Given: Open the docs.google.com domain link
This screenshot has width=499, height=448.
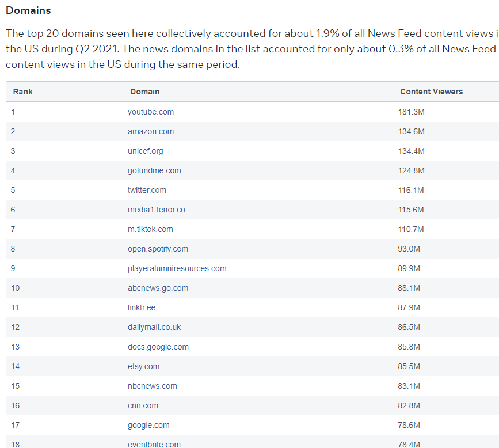Looking at the screenshot, I should point(158,347).
